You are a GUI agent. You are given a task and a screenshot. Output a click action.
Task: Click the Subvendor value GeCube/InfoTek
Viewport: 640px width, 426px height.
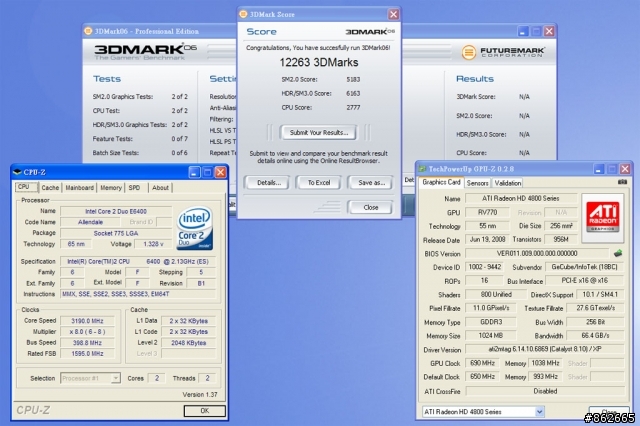(x=584, y=267)
